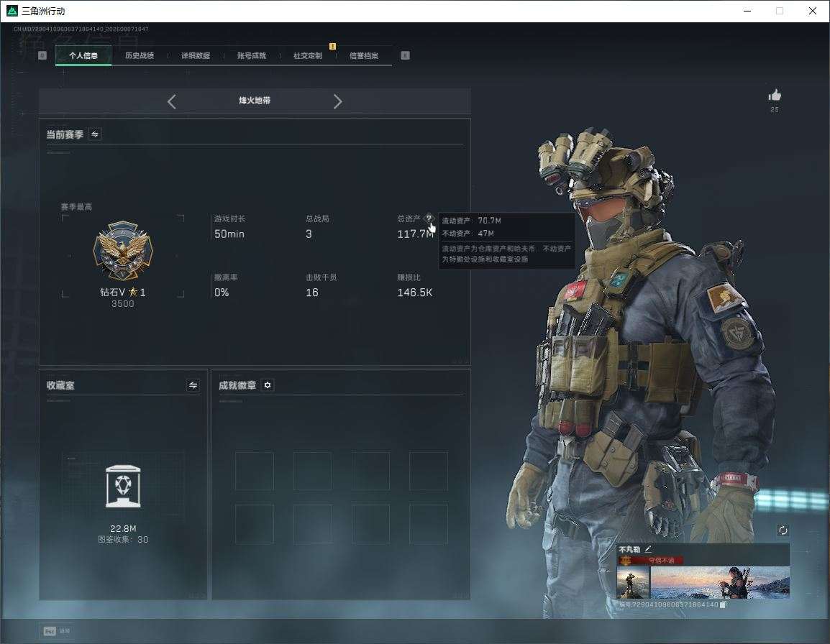
Task: Copy the player ID with the copy icon
Action: 723,604
